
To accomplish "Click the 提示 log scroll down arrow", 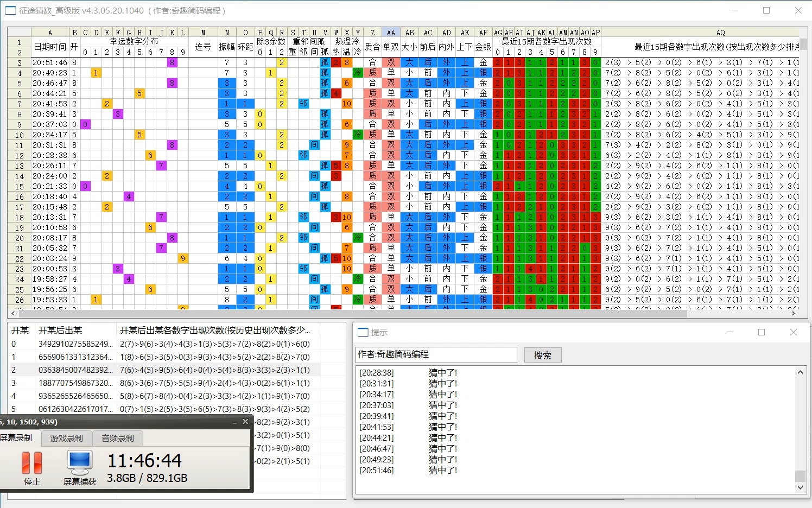I will (800, 487).
